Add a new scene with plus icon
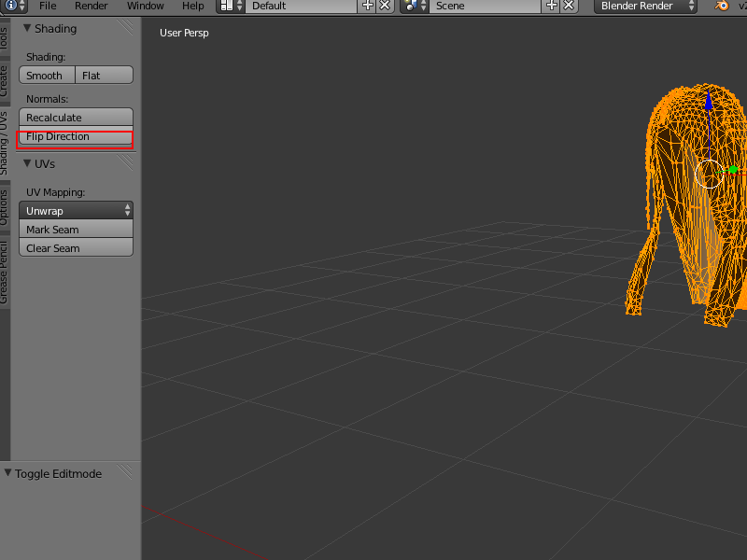Viewport: 747px width, 560px height. (x=552, y=6)
